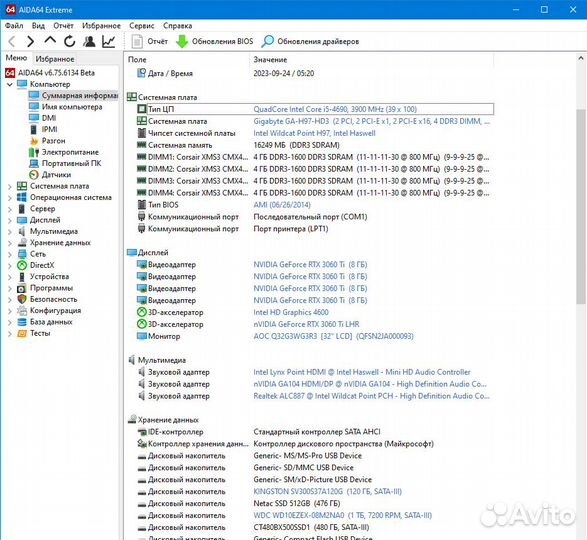Go up one level with Up arrow
This screenshot has width=587, height=540.
pos(50,40)
